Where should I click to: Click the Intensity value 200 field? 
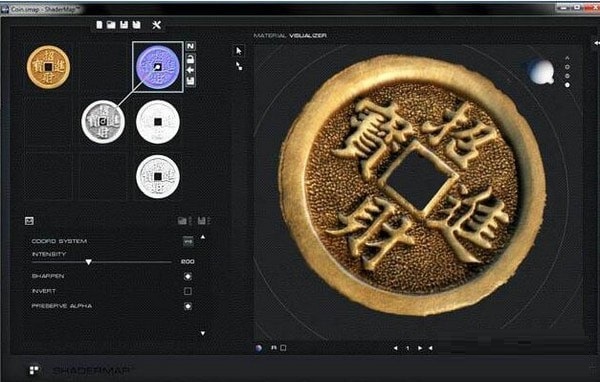[x=188, y=262]
